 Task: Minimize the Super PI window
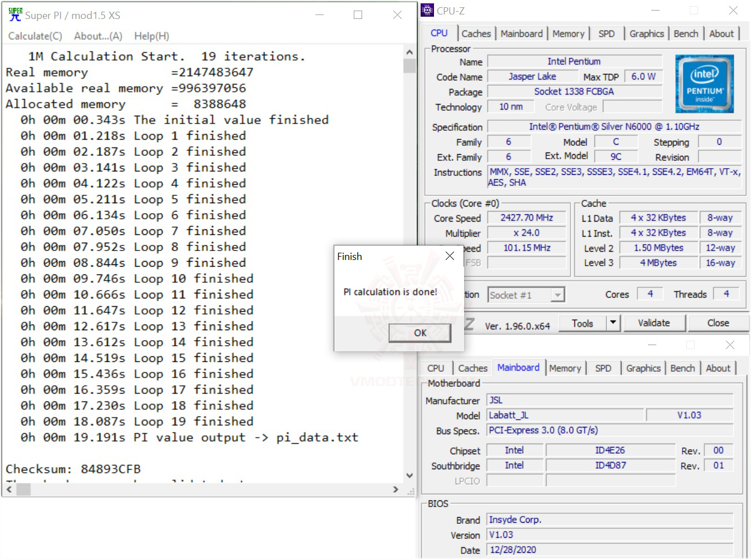click(x=320, y=15)
